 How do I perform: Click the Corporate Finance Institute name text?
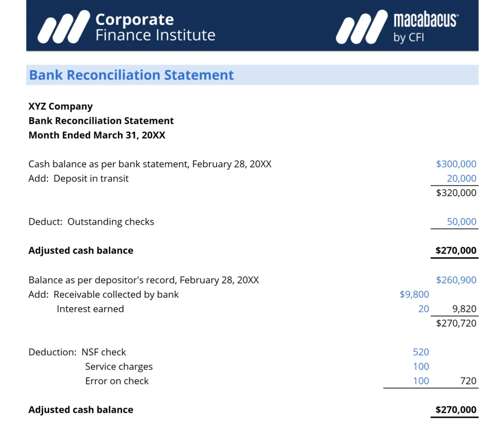coord(155,27)
